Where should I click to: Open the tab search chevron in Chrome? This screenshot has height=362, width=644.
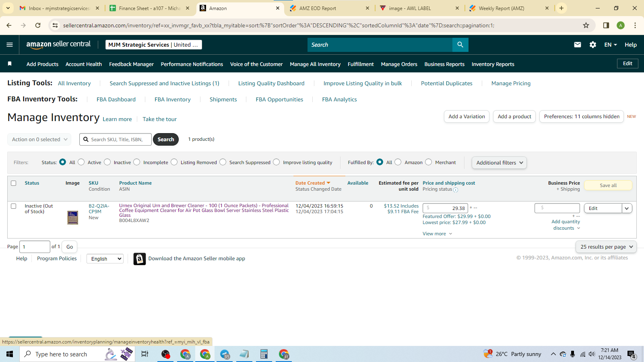[8, 8]
